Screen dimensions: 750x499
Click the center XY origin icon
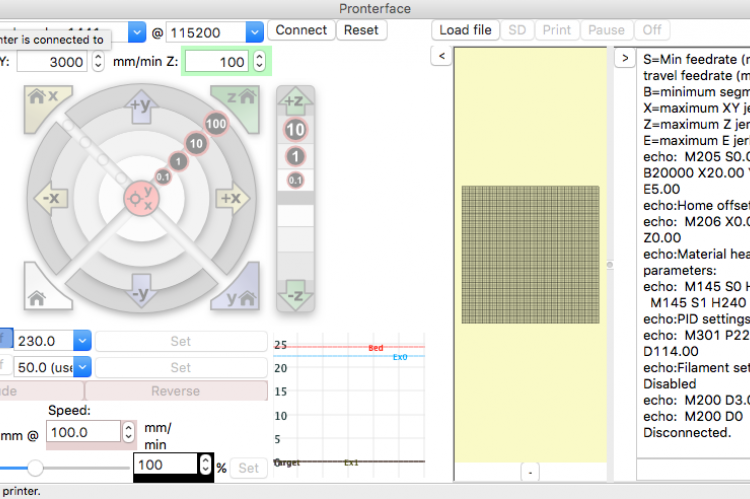point(141,198)
